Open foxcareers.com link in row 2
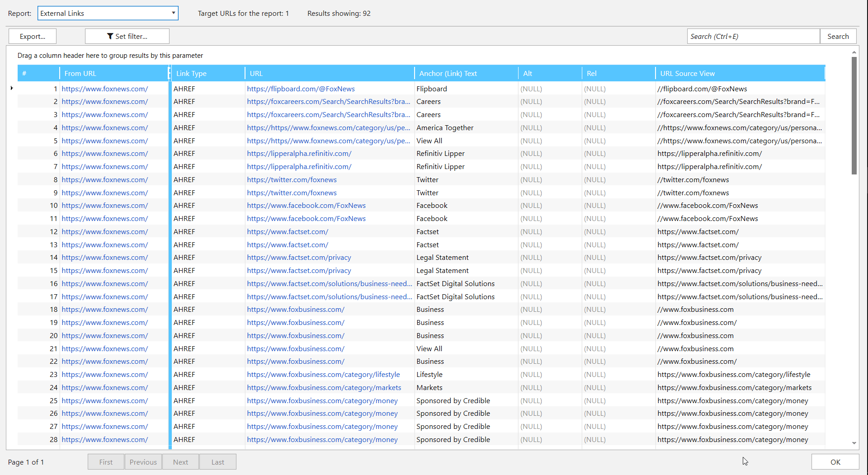 [x=329, y=102]
